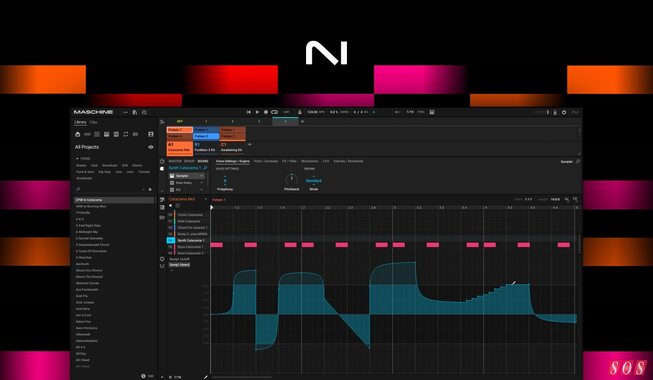Toggle the arranger Ideas/Song view icon
Viewport: 653px width, 380px height.
(x=162, y=122)
